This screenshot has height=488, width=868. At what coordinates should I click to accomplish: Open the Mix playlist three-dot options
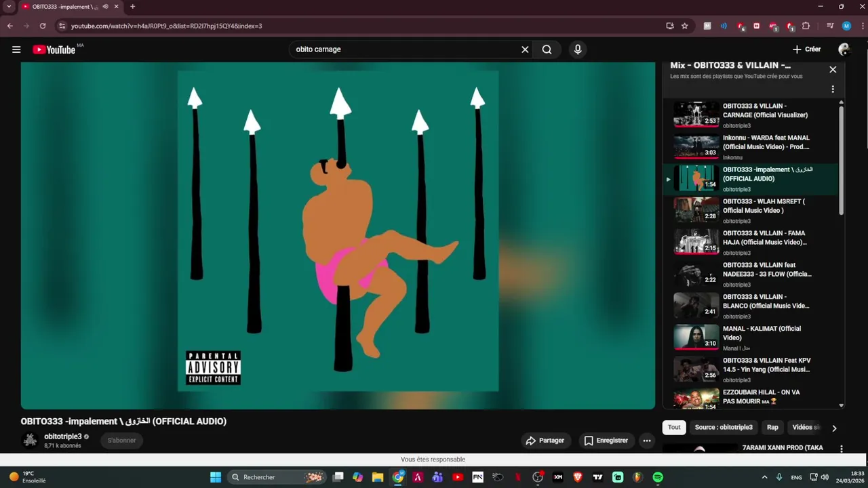[x=833, y=89]
